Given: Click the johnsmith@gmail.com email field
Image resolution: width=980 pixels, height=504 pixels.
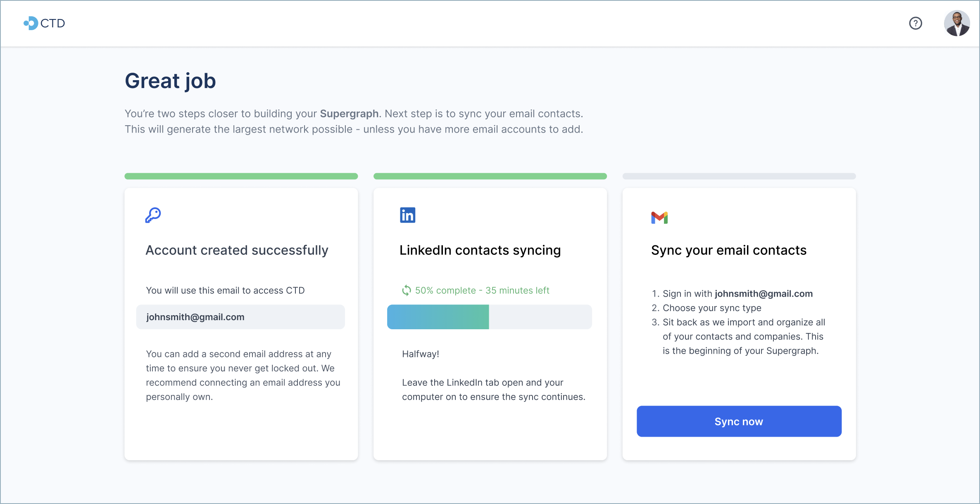Looking at the screenshot, I should (x=240, y=317).
